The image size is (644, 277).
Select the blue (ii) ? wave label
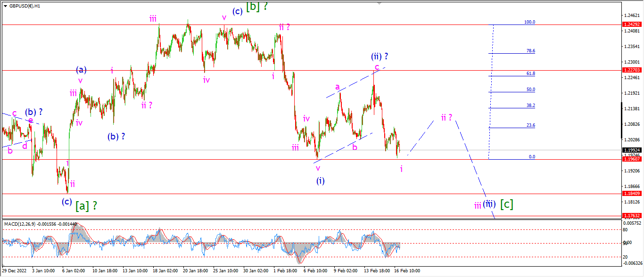379,57
